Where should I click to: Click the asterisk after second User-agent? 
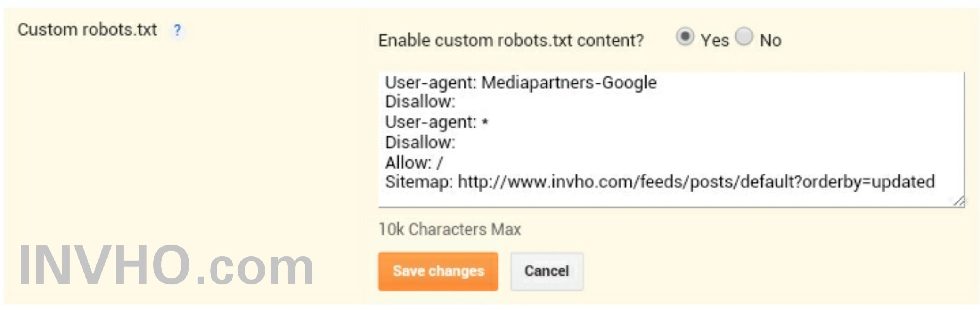click(x=485, y=123)
